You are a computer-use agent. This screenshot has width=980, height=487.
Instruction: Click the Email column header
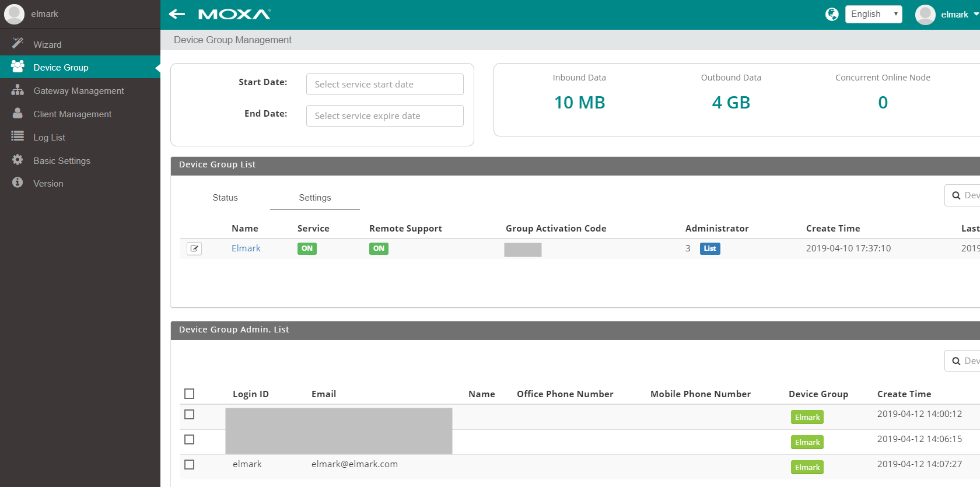(324, 394)
